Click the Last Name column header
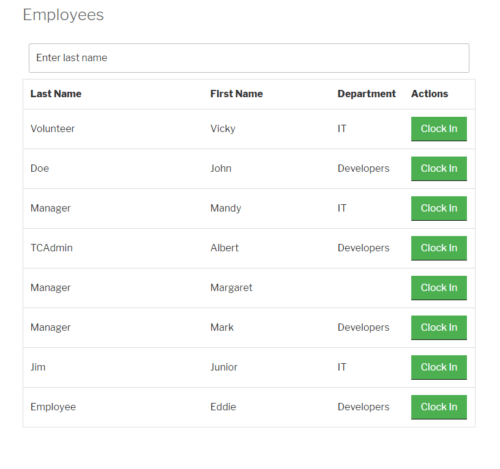The height and width of the screenshot is (469, 500). coord(56,94)
